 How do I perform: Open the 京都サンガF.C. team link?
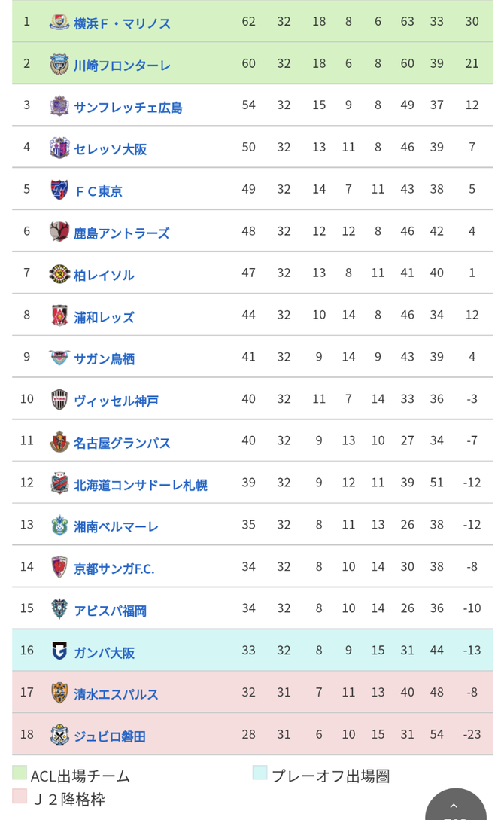click(x=114, y=569)
